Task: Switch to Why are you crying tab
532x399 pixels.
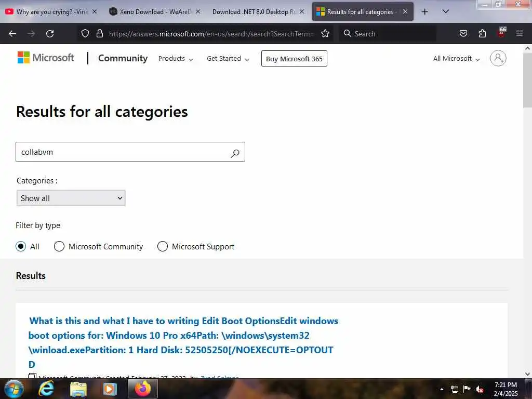Action: click(x=51, y=12)
